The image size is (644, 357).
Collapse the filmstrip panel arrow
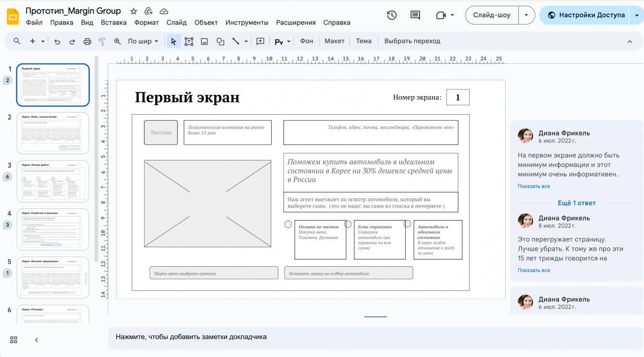click(37, 340)
